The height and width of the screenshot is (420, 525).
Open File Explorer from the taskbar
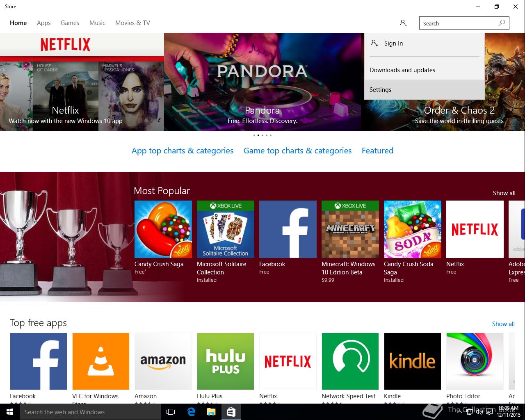pos(211,412)
